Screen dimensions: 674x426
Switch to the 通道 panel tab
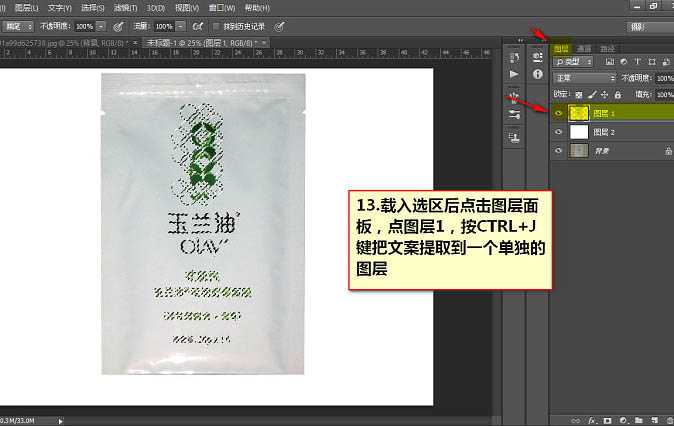coord(584,47)
